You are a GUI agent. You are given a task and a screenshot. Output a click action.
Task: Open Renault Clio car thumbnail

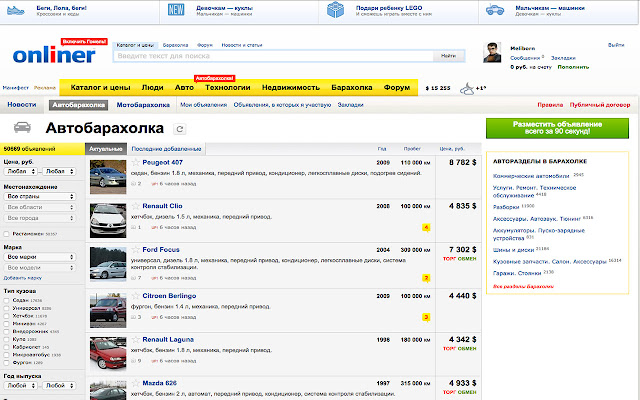pos(108,220)
